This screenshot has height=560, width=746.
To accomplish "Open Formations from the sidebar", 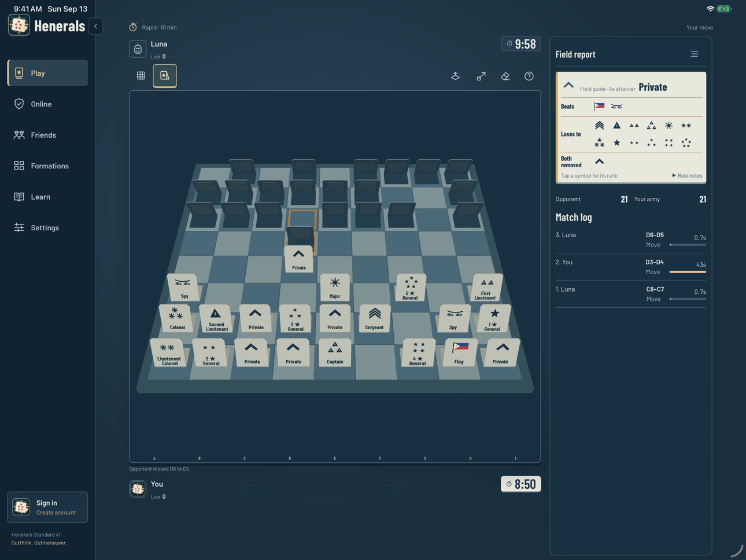I will pyautogui.click(x=47, y=166).
